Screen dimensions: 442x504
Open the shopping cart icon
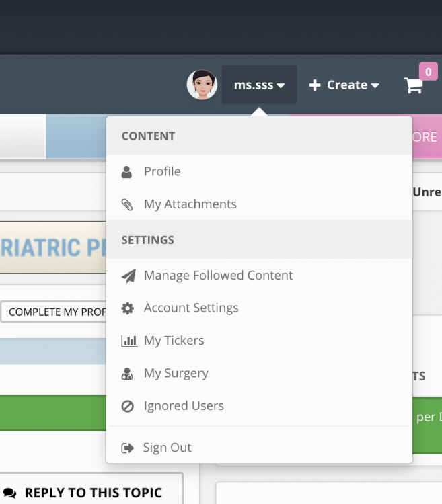413,85
